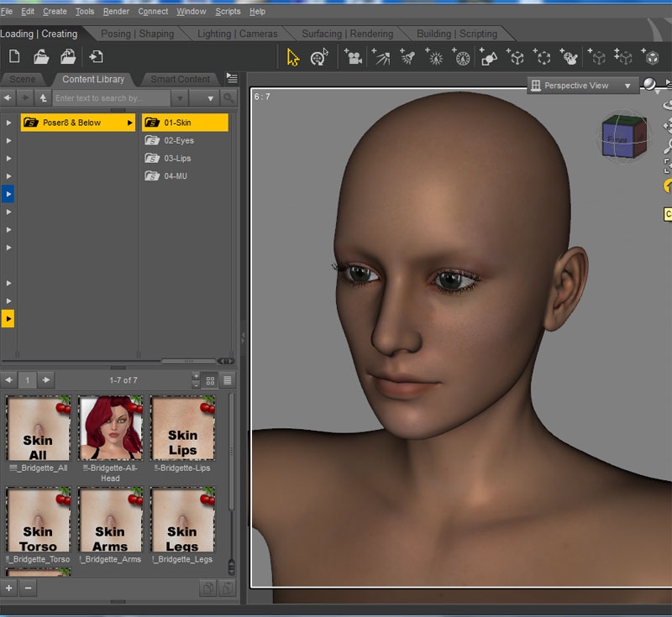Viewport: 672px width, 617px height.
Task: Click the view cube in viewport
Action: [623, 137]
